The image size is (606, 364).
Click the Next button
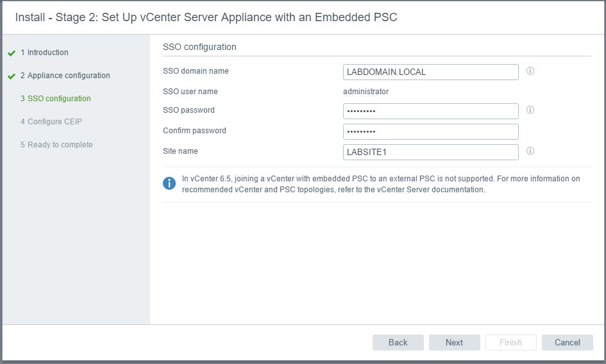455,342
